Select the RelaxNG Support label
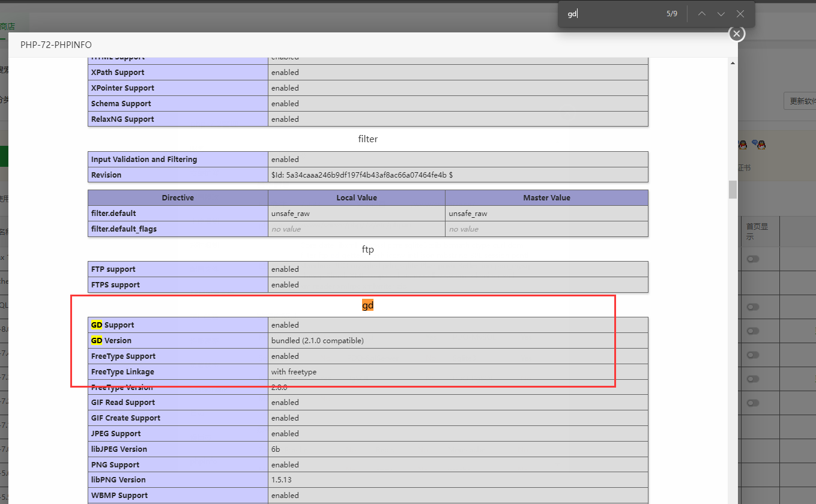 tap(122, 119)
